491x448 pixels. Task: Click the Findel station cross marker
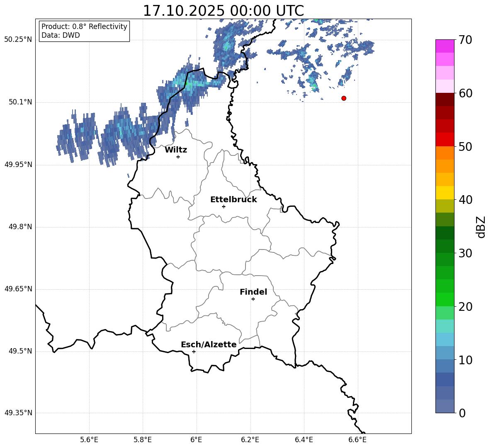(253, 299)
